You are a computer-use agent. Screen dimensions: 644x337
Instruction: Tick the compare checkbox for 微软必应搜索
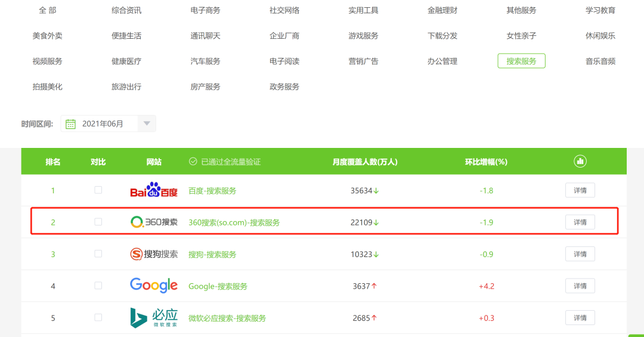tap(98, 317)
